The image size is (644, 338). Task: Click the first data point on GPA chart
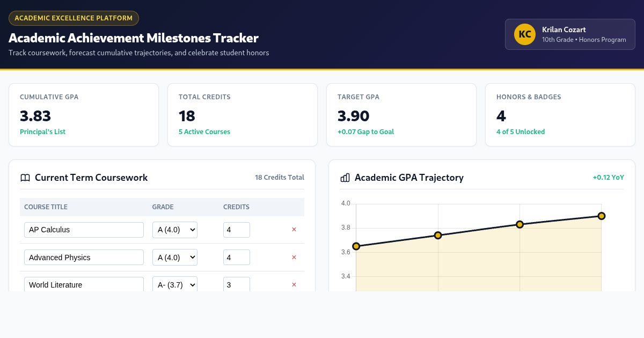[x=356, y=246]
